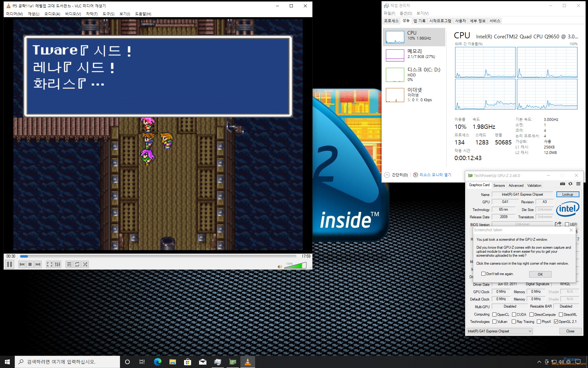Screen dimensions: 588x368
Task: Click the Lookup button in GPU-Z
Action: pyautogui.click(x=567, y=194)
